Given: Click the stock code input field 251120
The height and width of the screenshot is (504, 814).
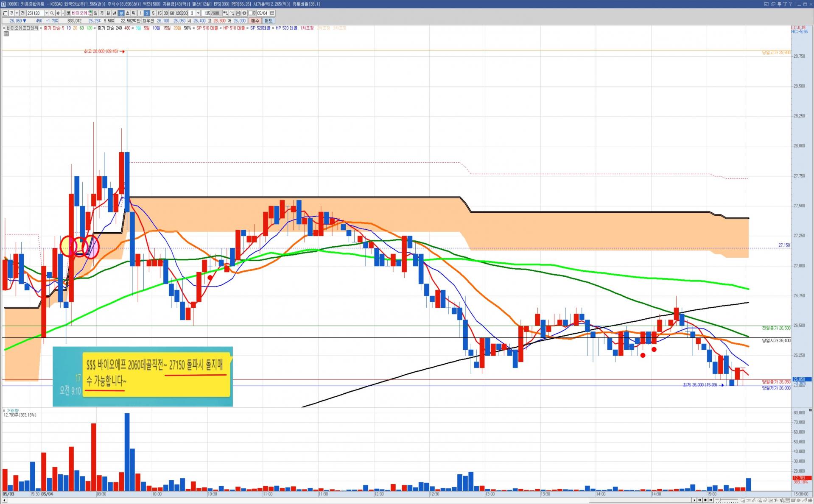Looking at the screenshot, I should pyautogui.click(x=35, y=13).
